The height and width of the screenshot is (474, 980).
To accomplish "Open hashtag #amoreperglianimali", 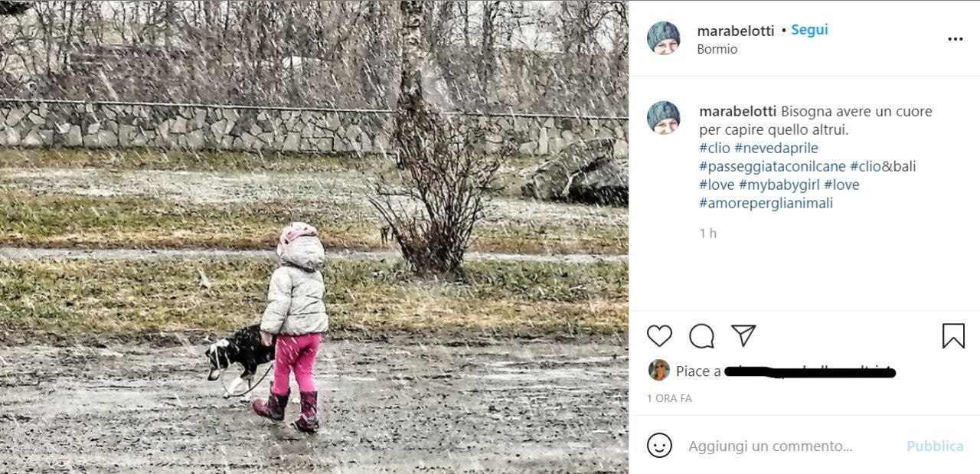I will 766,203.
